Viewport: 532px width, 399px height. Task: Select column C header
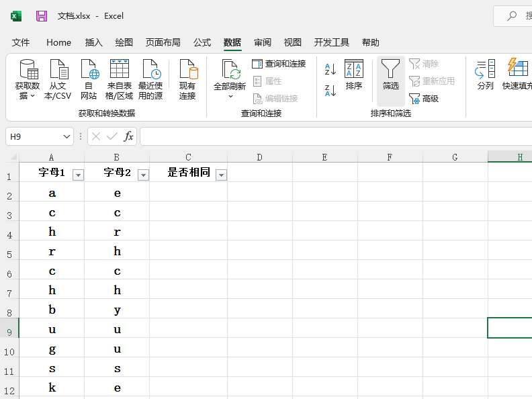188,157
